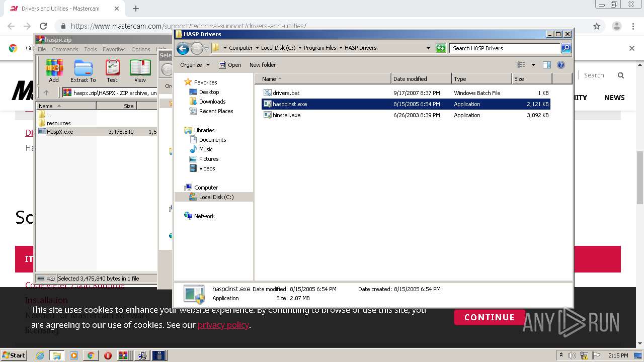
Task: Open WinRAR Favorites menu
Action: click(114, 49)
